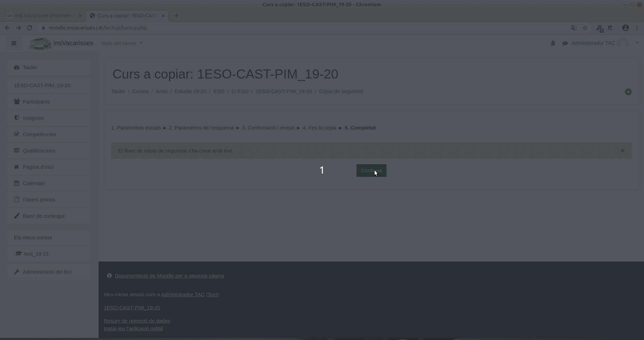Click the info icon beside Moodle documentation
Image resolution: width=644 pixels, height=340 pixels.
tap(109, 275)
